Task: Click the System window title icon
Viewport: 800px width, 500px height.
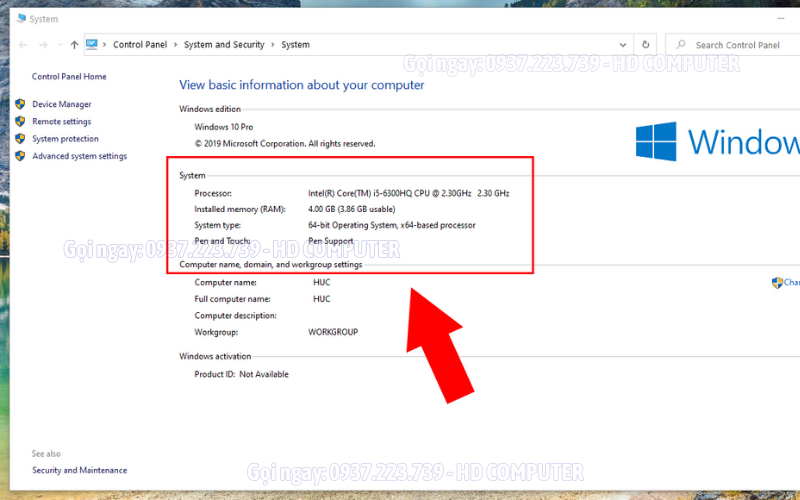Action: [x=21, y=19]
